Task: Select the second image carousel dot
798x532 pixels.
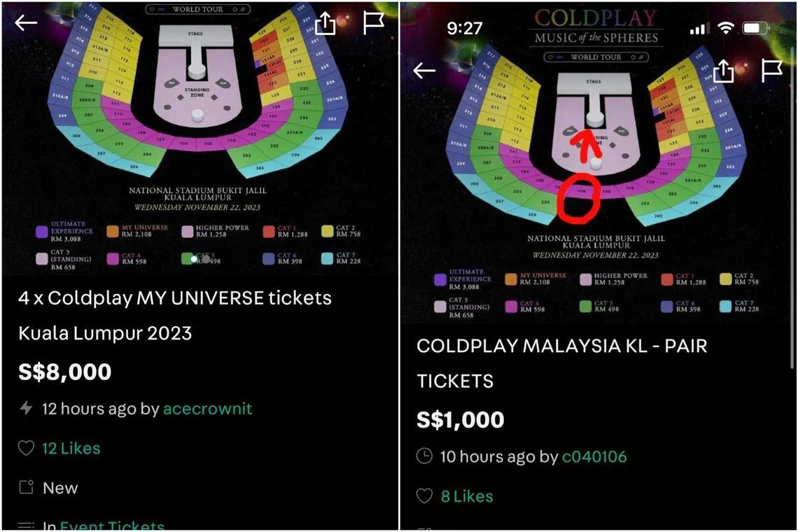Action: click(x=206, y=259)
